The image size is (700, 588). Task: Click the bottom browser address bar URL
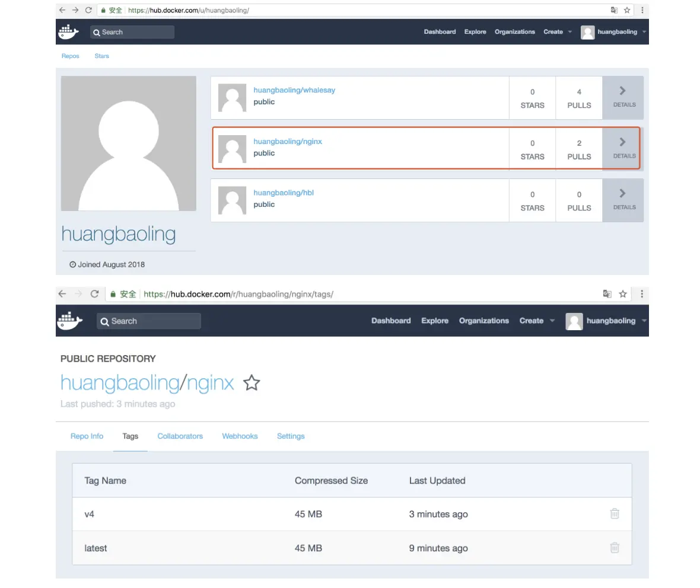(238, 294)
